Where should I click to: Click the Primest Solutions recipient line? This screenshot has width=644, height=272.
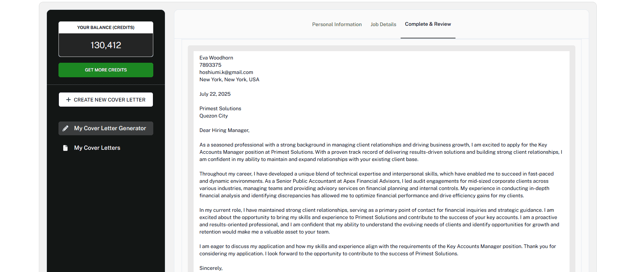tap(220, 108)
